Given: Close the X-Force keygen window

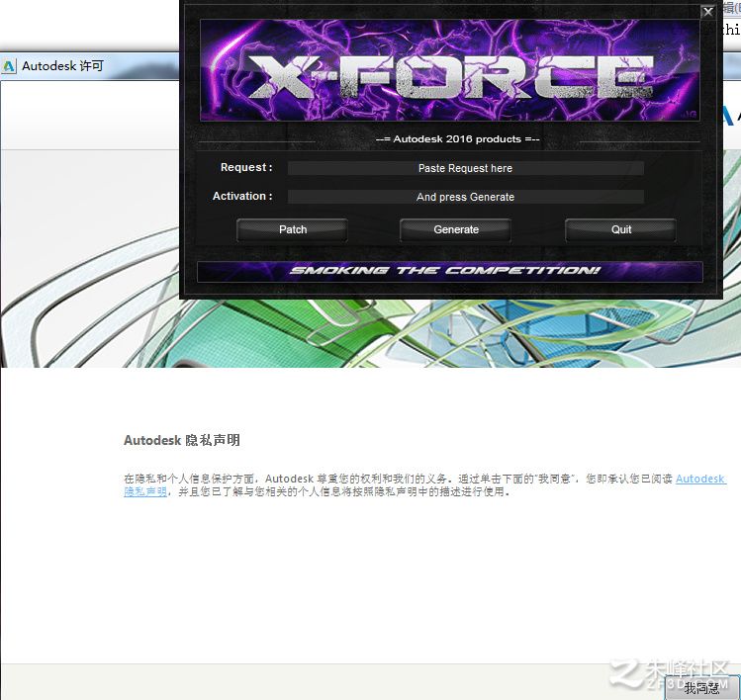Looking at the screenshot, I should (x=707, y=12).
